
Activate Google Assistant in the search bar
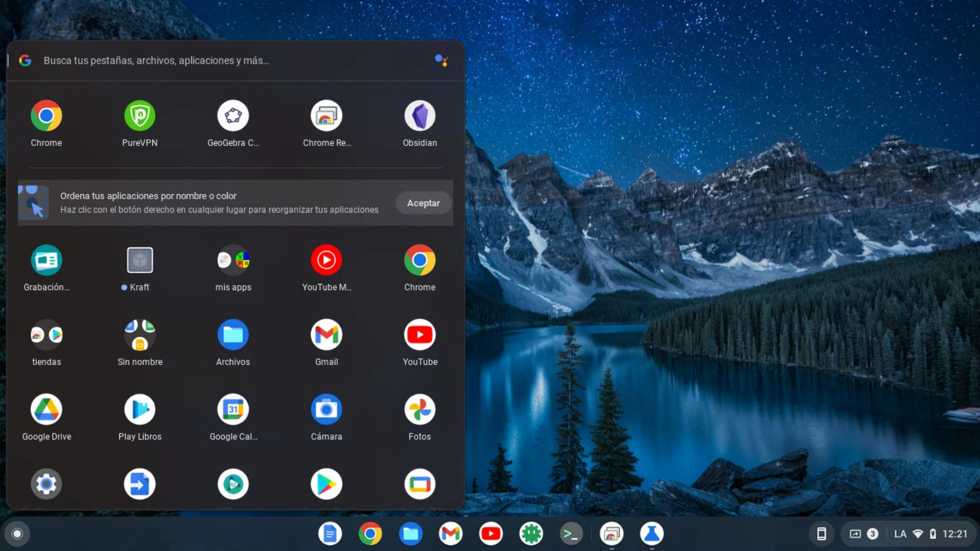point(441,60)
